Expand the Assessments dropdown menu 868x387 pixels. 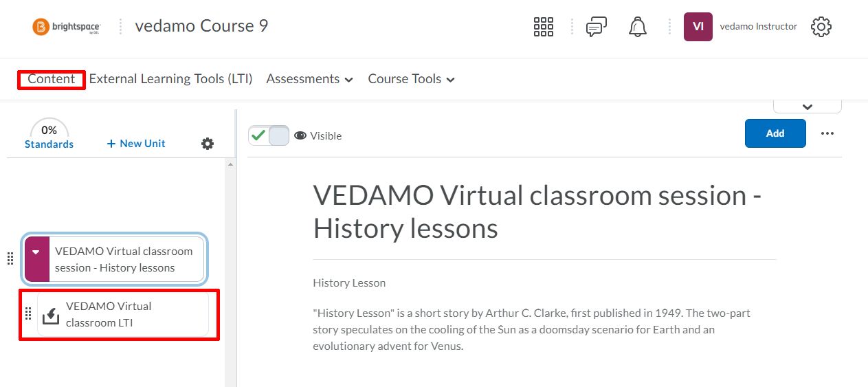pos(310,79)
